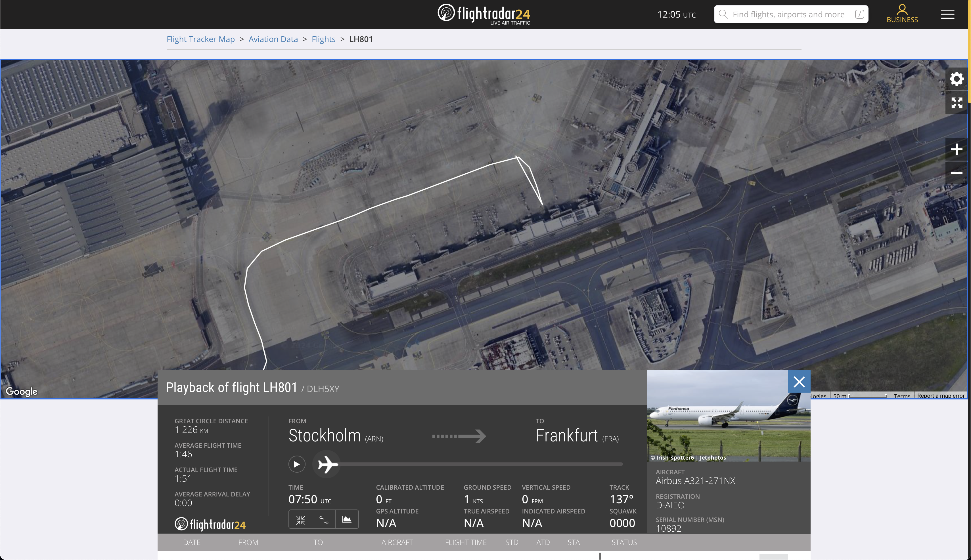Click Report a map error link

(x=941, y=396)
